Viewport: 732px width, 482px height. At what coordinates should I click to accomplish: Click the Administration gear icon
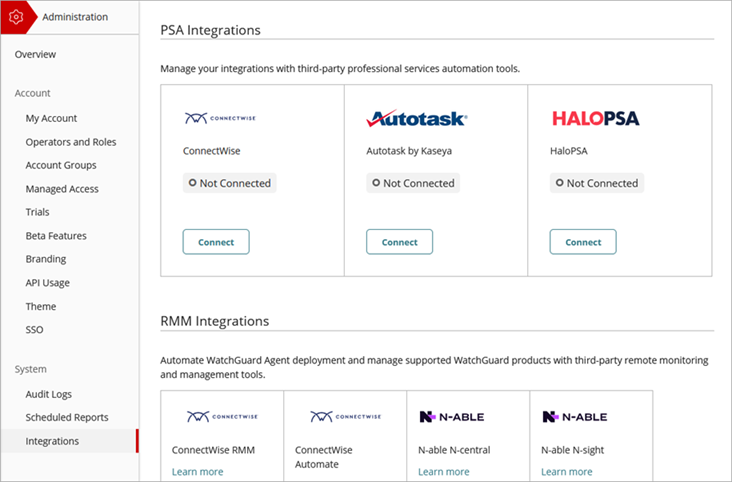pyautogui.click(x=16, y=17)
